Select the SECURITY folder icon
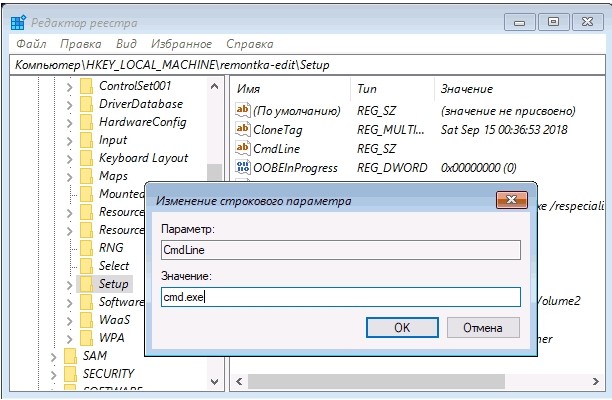Viewport: 612px width, 400px height. (x=70, y=373)
